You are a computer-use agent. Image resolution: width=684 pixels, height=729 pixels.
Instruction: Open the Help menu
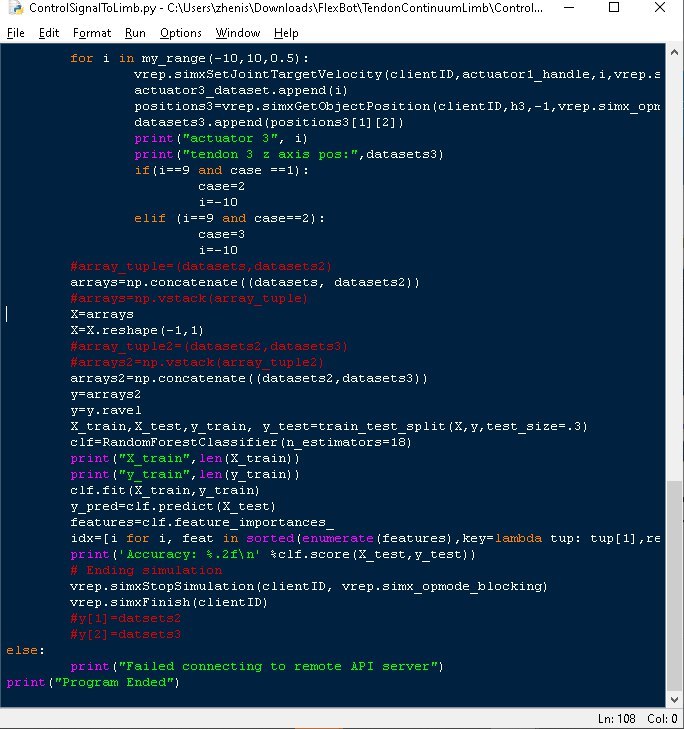(x=286, y=33)
